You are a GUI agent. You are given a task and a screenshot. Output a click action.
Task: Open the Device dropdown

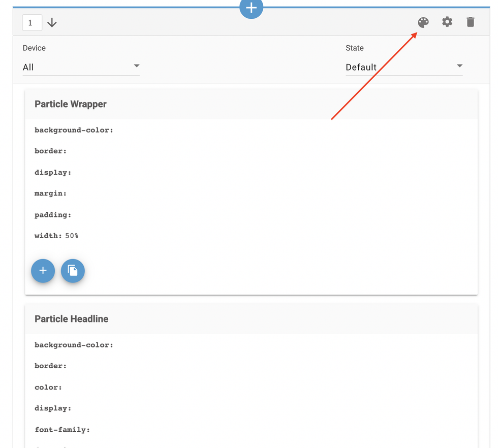[81, 67]
